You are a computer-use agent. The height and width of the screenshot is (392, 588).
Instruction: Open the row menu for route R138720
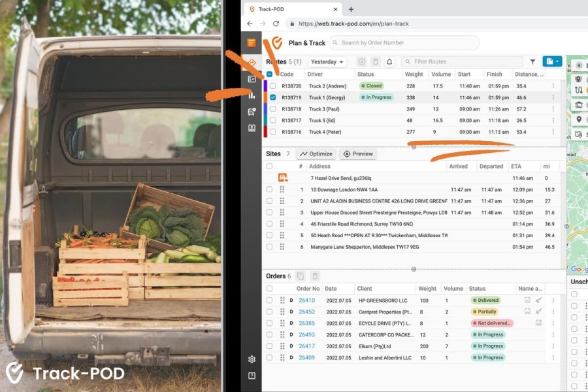(x=553, y=86)
